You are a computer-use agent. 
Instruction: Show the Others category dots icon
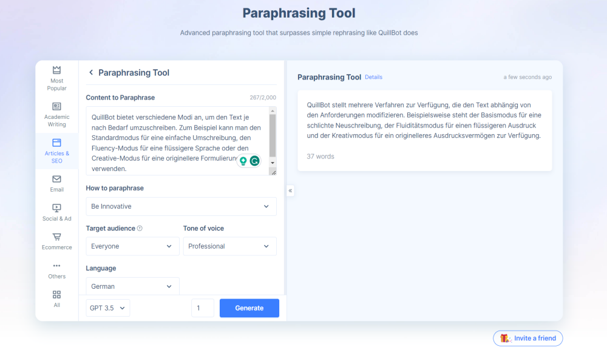click(x=56, y=266)
